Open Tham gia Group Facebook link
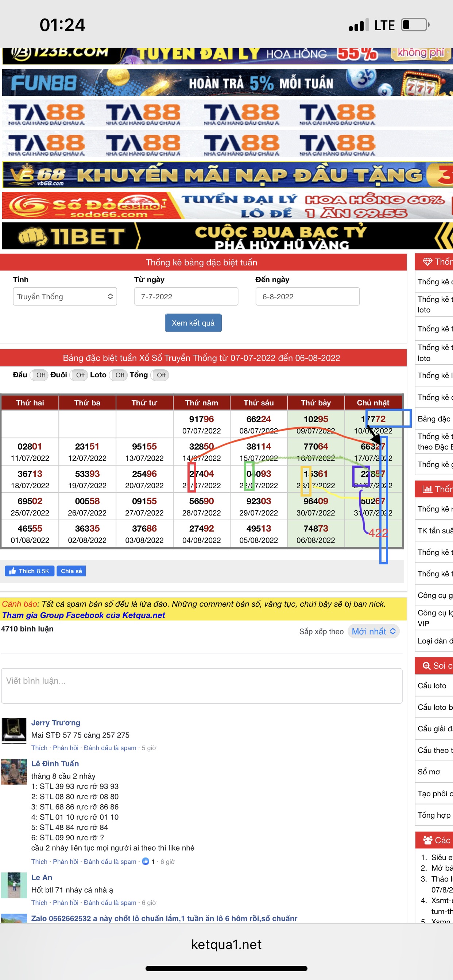 (84, 615)
